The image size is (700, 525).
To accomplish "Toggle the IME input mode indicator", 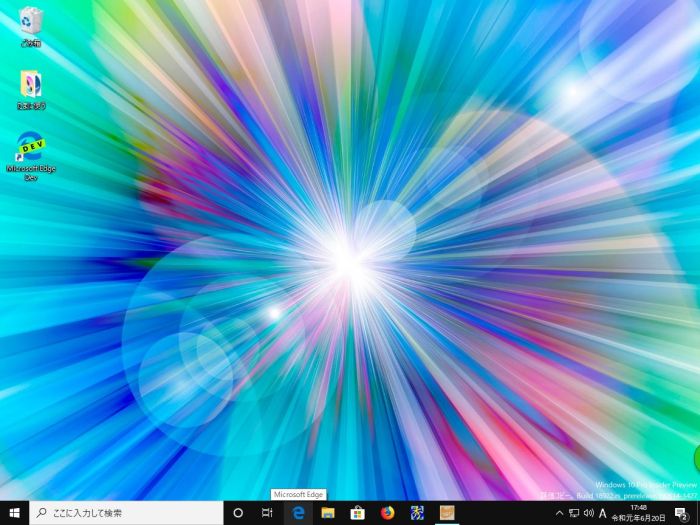I will [x=603, y=513].
